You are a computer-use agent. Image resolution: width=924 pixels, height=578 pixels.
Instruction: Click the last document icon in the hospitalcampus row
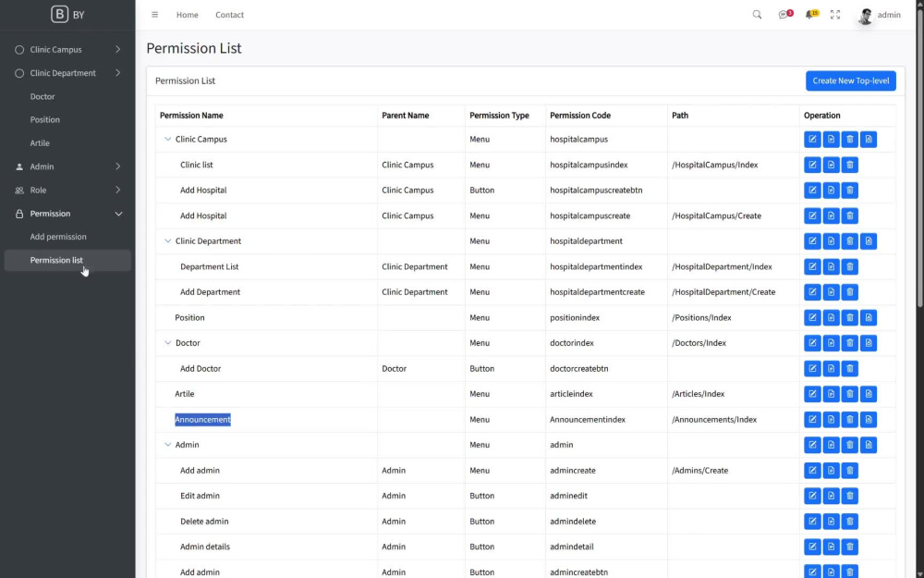[x=868, y=140]
